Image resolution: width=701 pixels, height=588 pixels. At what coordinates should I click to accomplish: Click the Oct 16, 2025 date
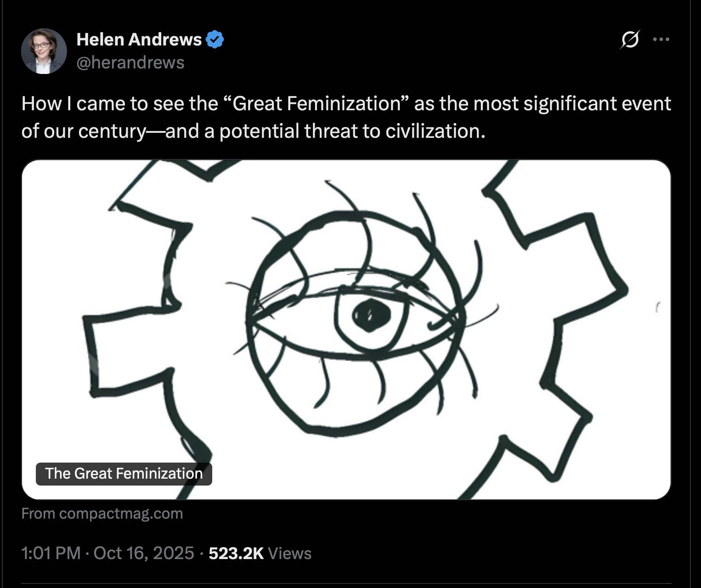144,553
